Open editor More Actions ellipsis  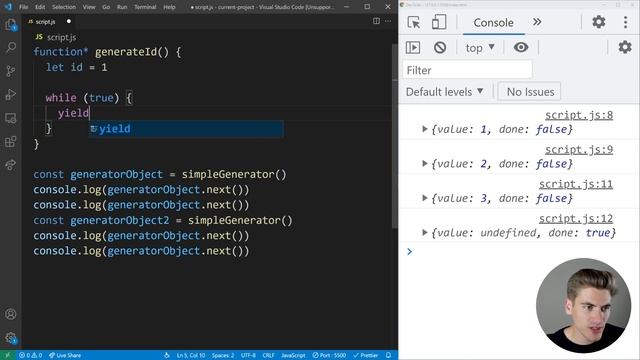pos(387,21)
